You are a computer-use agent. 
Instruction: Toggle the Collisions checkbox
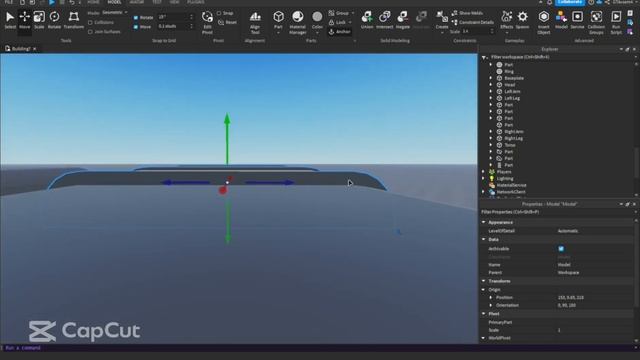pos(90,22)
